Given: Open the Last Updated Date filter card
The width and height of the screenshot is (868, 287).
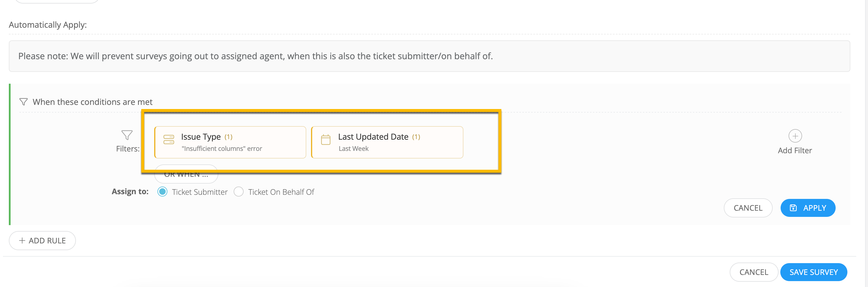Looking at the screenshot, I should [387, 142].
